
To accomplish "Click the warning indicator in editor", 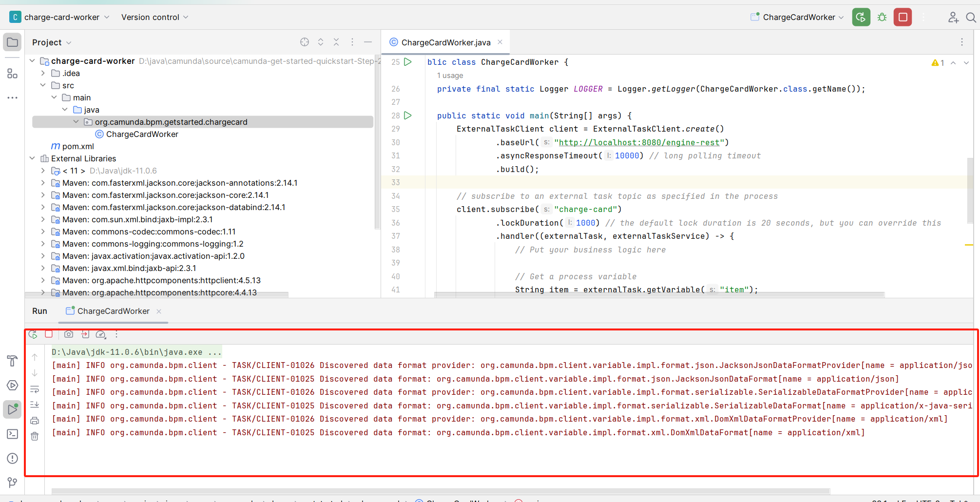I will click(x=938, y=62).
